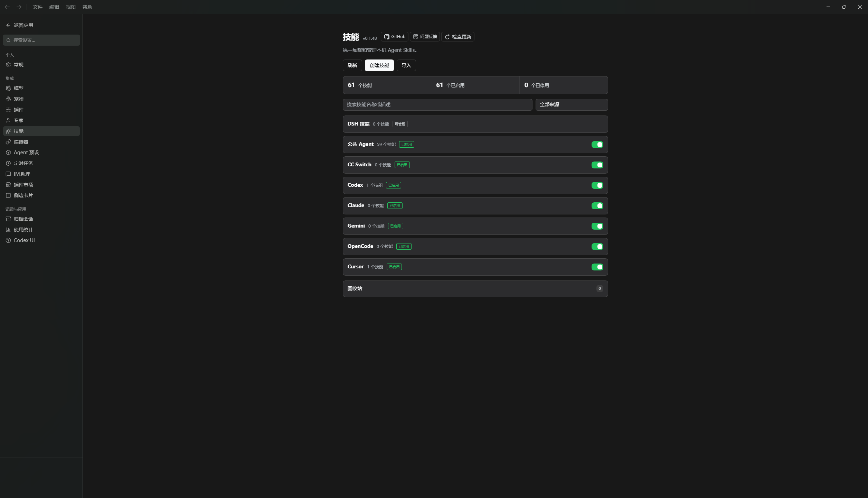Open the 视图 menu
The image size is (868, 498).
pos(70,7)
